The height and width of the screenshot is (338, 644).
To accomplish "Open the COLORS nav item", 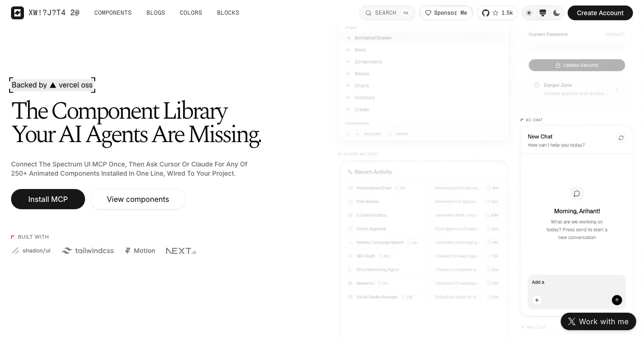I will tap(191, 13).
